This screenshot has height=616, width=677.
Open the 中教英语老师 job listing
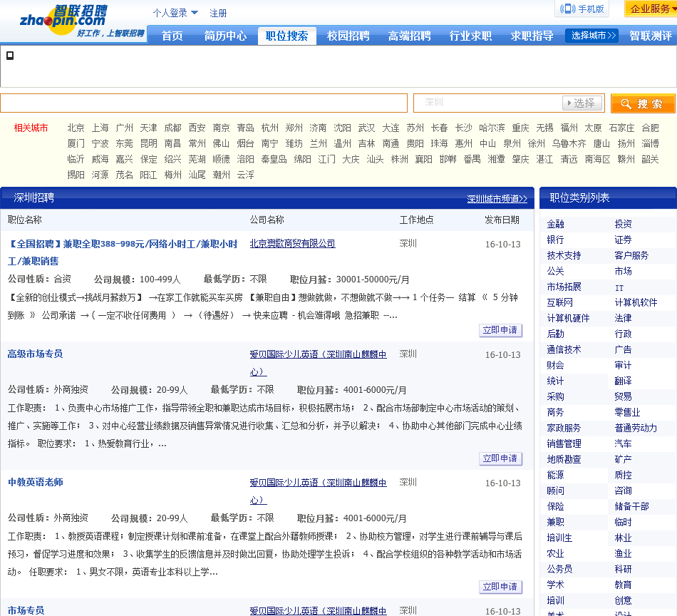(x=36, y=482)
